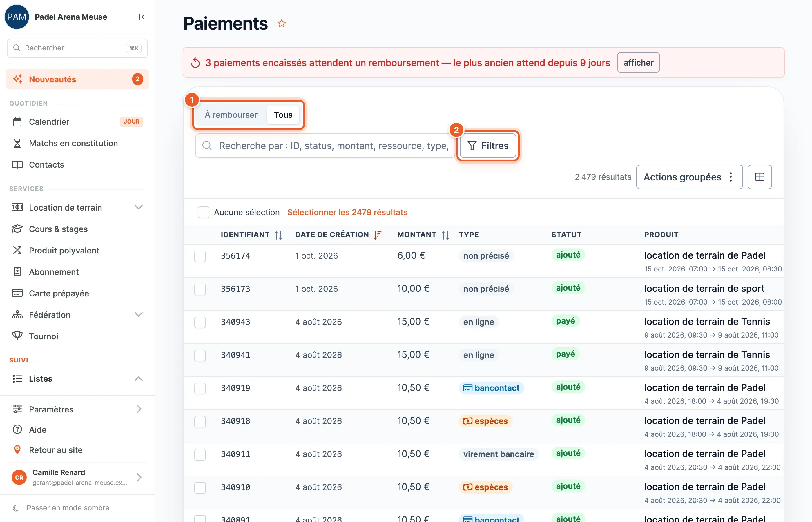This screenshot has height=522, width=812.
Task: Open the Actions groupées dropdown
Action: click(x=689, y=177)
